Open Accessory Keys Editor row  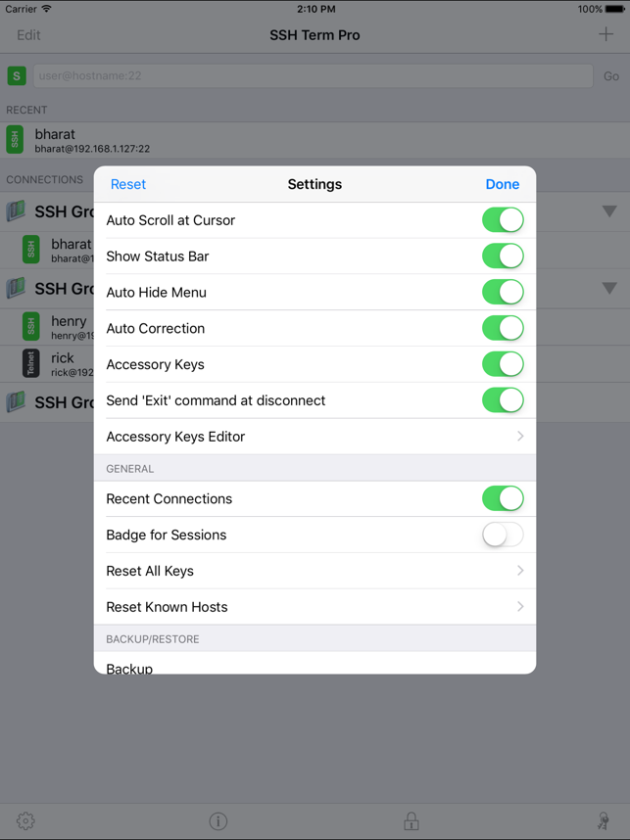tap(315, 437)
